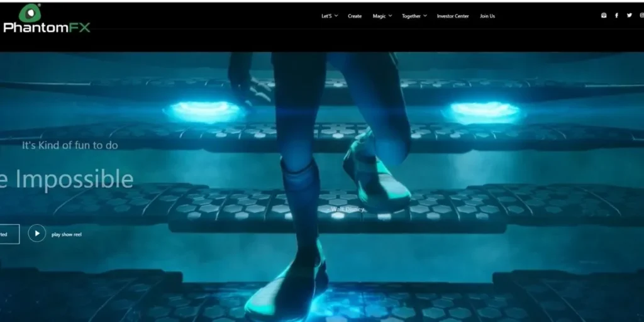Select the Together menu item
The width and height of the screenshot is (644, 322).
411,16
